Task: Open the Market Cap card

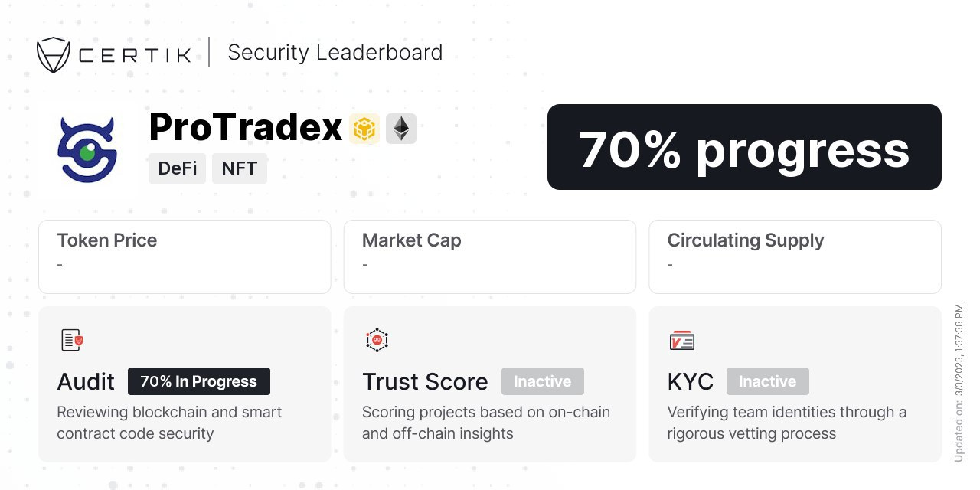Action: 490,257
